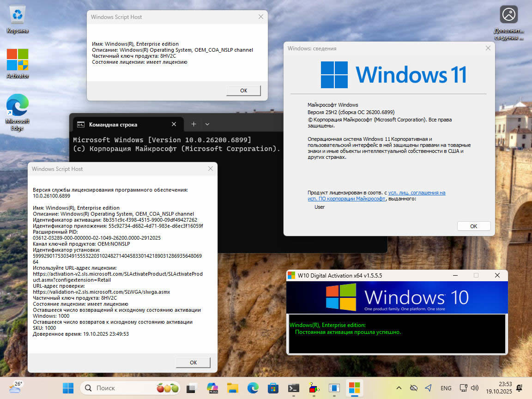Screen dimensions: 532x399
Task: Click the taskbar search field Поиск
Action: point(130,388)
